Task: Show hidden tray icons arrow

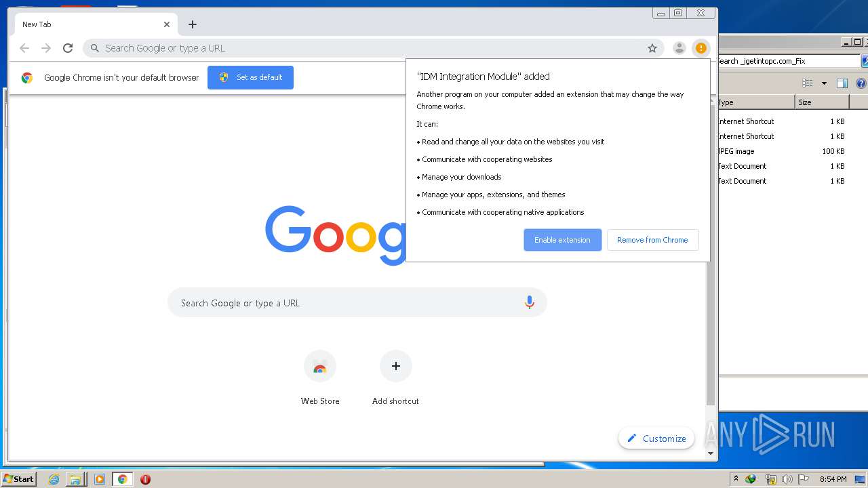Action: (x=736, y=479)
